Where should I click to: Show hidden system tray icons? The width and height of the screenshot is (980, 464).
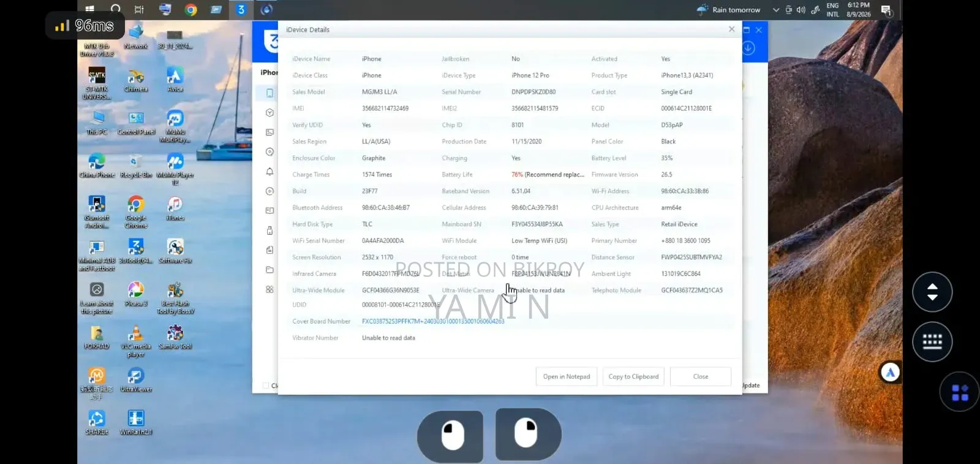[776, 10]
